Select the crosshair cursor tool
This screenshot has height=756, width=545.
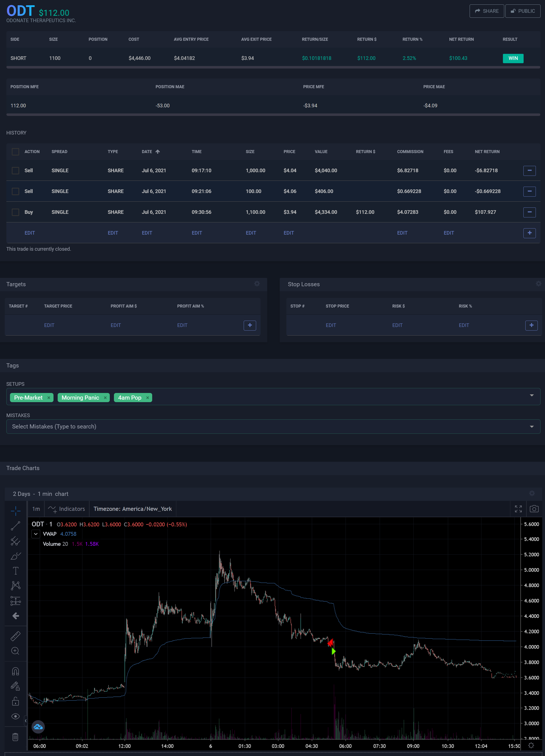15,511
